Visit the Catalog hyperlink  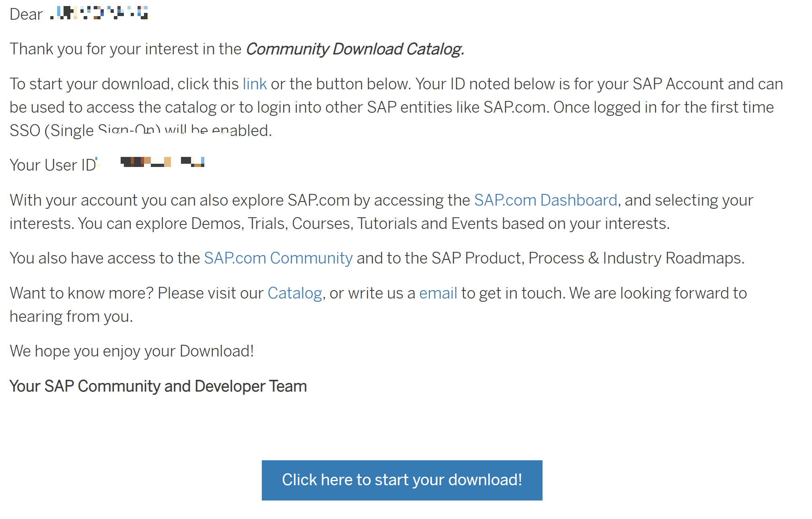[x=294, y=293]
